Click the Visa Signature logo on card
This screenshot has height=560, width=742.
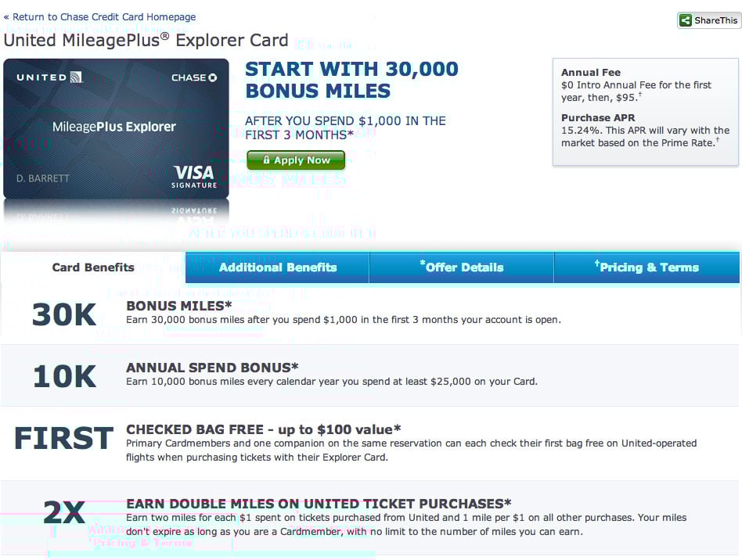tap(194, 177)
